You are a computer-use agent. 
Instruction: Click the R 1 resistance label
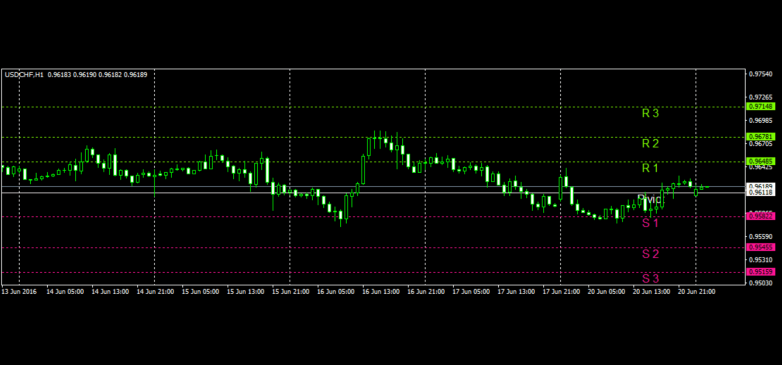(650, 168)
